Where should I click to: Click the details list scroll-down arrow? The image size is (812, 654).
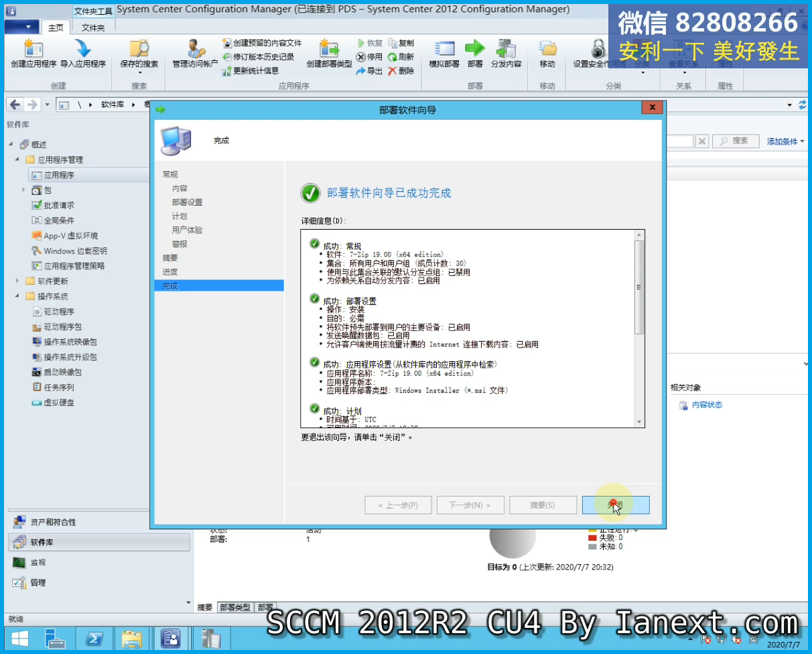[639, 422]
